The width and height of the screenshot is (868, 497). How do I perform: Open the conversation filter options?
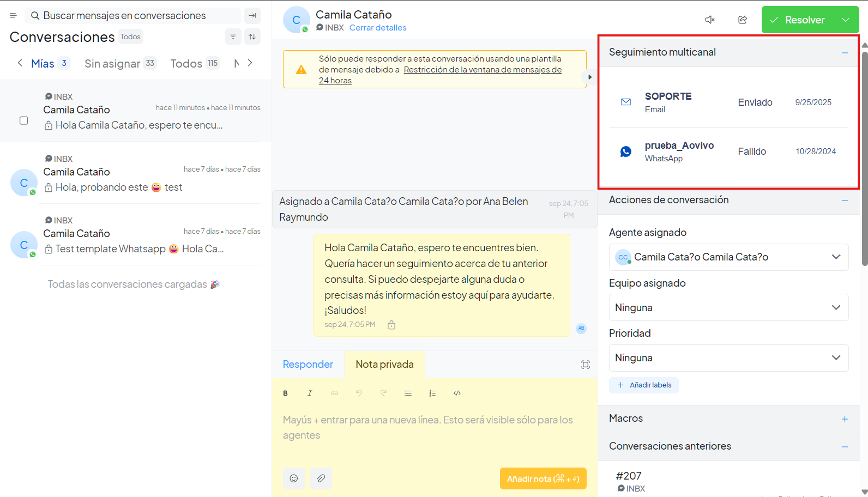tap(233, 37)
